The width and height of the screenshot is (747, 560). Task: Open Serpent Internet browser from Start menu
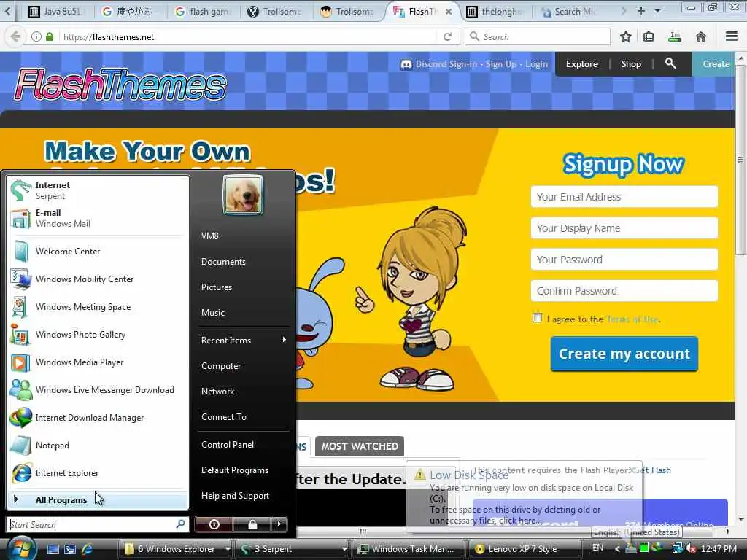click(x=98, y=190)
